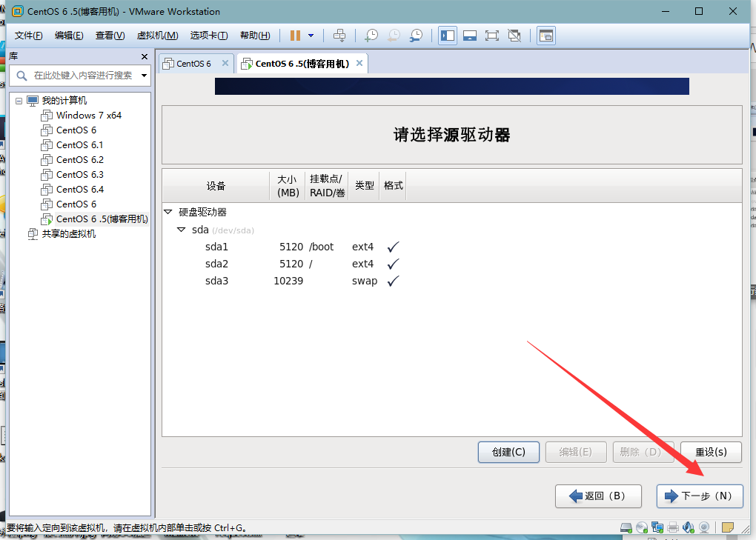Open the snapshot manager icon
This screenshot has height=540, width=756.
click(416, 36)
